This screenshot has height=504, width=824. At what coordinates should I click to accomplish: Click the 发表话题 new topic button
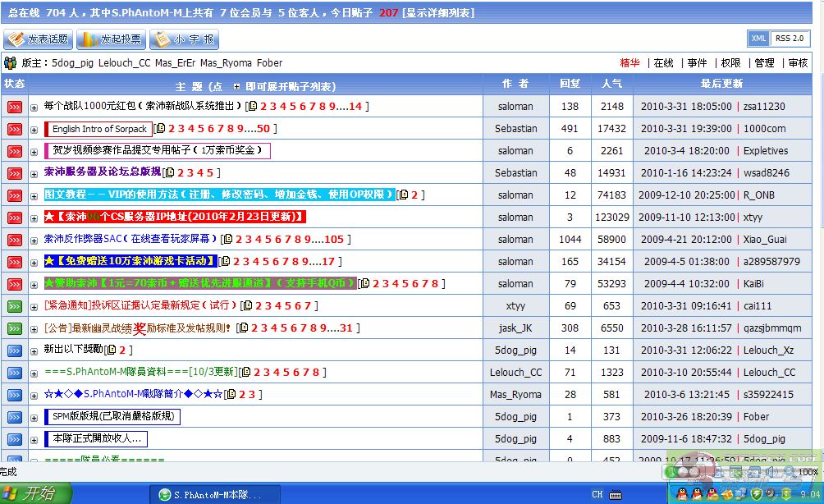tap(38, 39)
